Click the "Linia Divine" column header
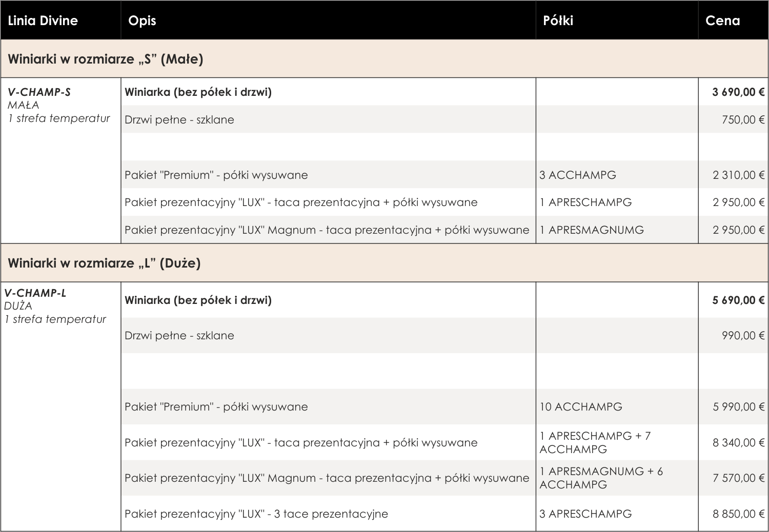This screenshot has width=769, height=532. tap(43, 21)
